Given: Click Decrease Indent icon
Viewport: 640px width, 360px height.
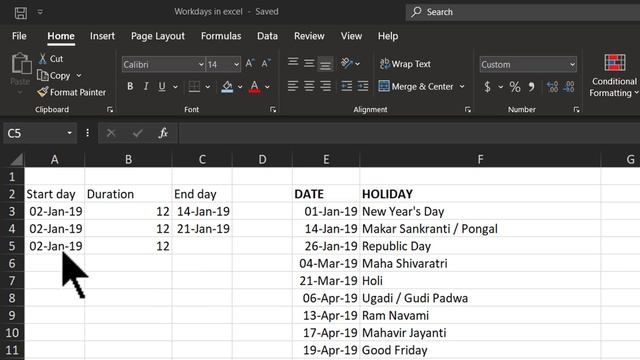Looking at the screenshot, I should (x=347, y=86).
